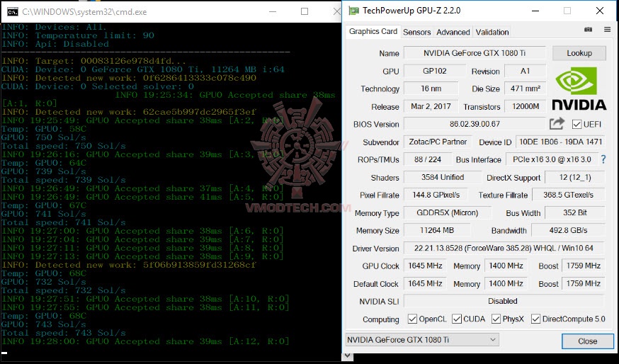This screenshot has width=619, height=364.
Task: Click the '750 Sol/s' total speed line
Action: [x=64, y=146]
